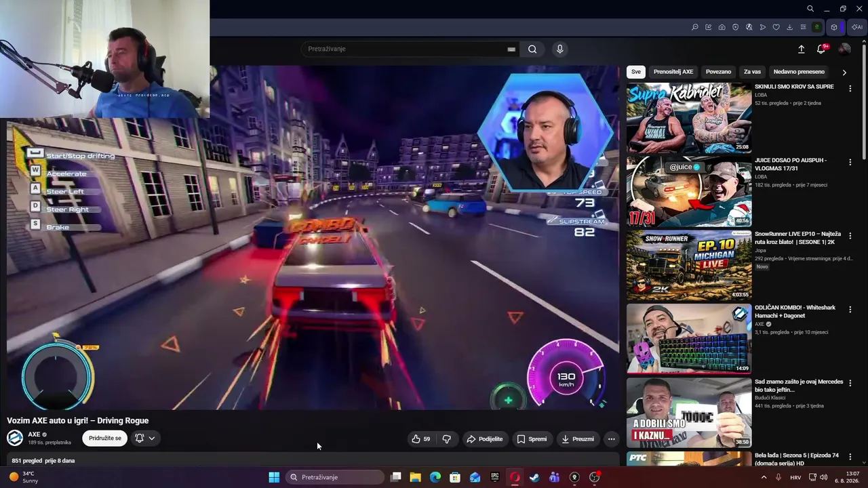Open the Windows Start menu
868x488 pixels.
(x=274, y=477)
